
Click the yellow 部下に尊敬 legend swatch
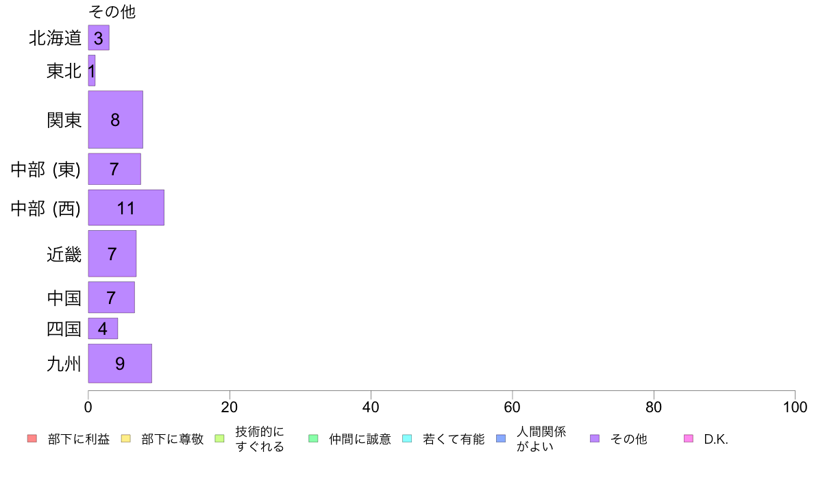tap(125, 438)
